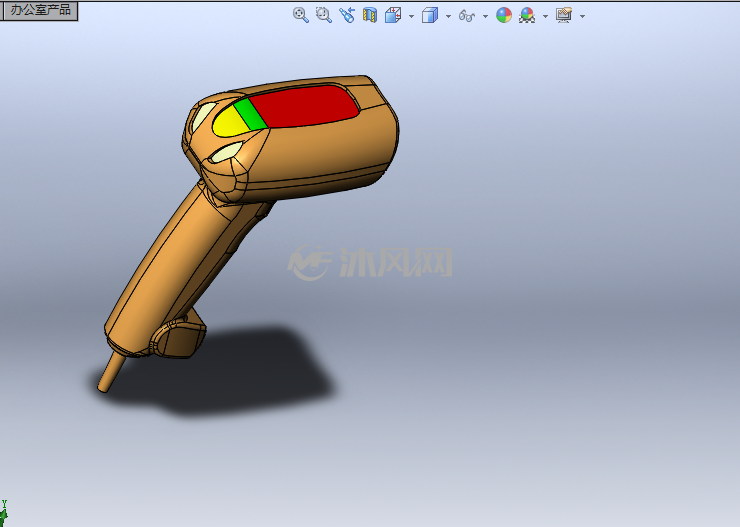The image size is (740, 527).
Task: Expand the Display Style dropdown arrow
Action: [448, 17]
